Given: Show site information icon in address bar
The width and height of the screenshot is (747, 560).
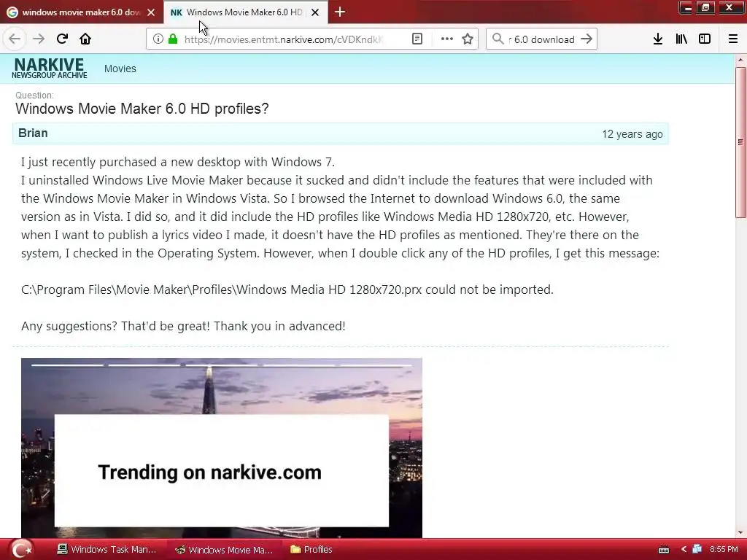Looking at the screenshot, I should [158, 39].
